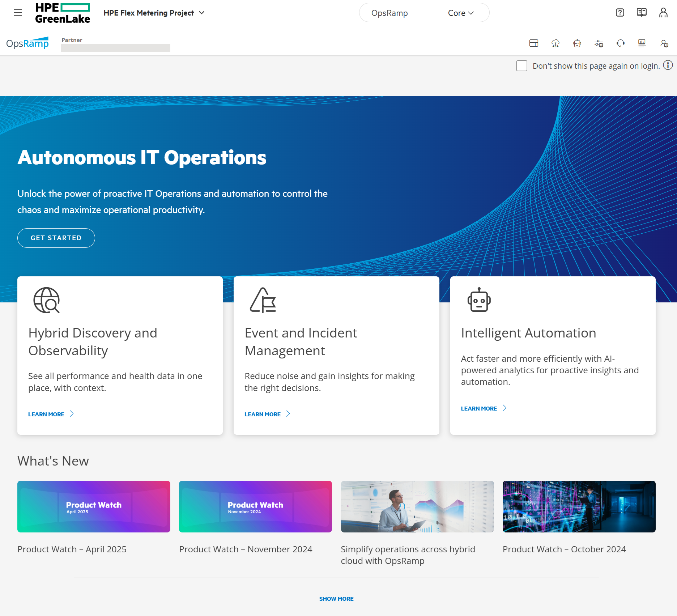The image size is (677, 616).
Task: Click 'Product Watch – April 2025' title
Action: point(72,549)
